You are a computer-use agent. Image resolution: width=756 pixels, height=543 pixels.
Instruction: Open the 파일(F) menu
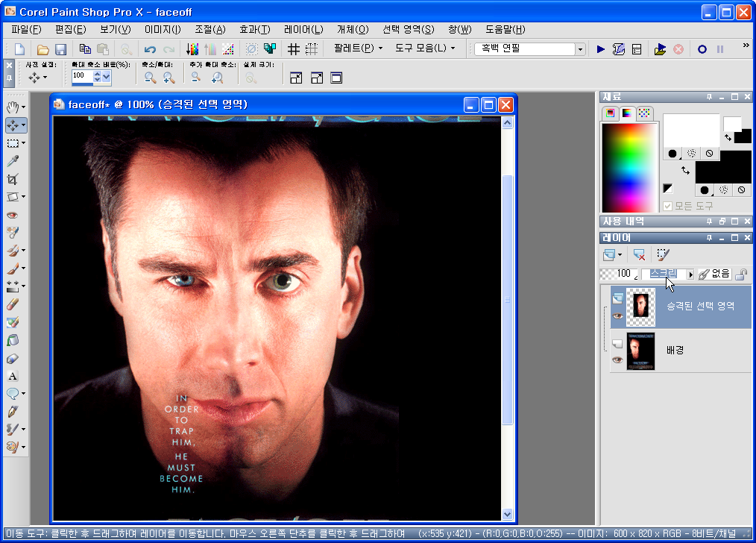(27, 29)
